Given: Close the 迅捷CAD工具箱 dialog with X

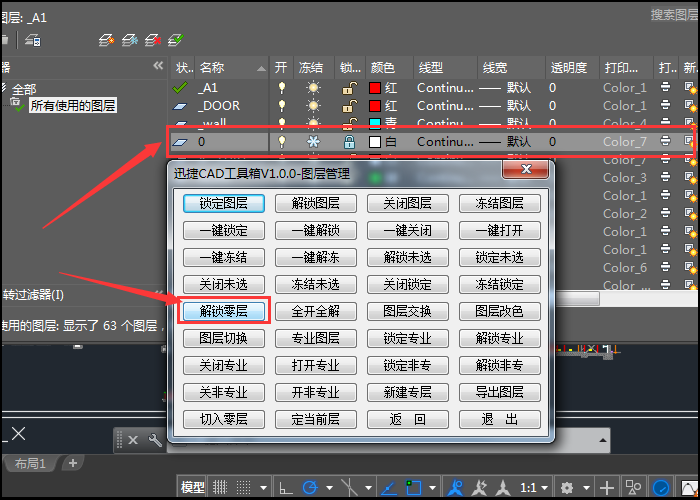Looking at the screenshot, I should point(525,169).
